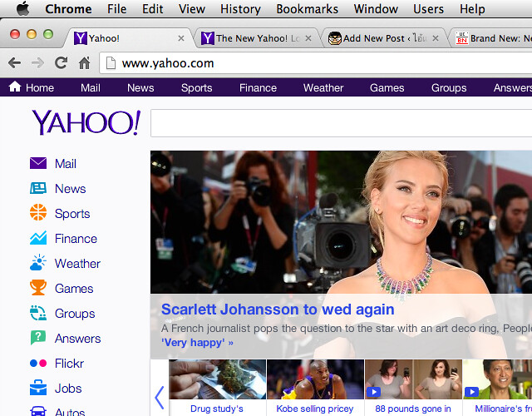
Task: Click the browser home icon
Action: pyautogui.click(x=84, y=63)
